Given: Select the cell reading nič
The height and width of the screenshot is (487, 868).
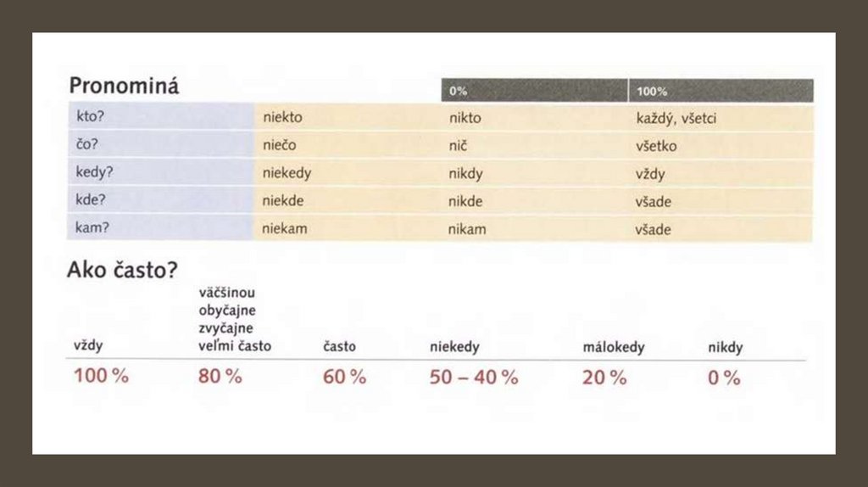Looking at the screenshot, I should (458, 145).
